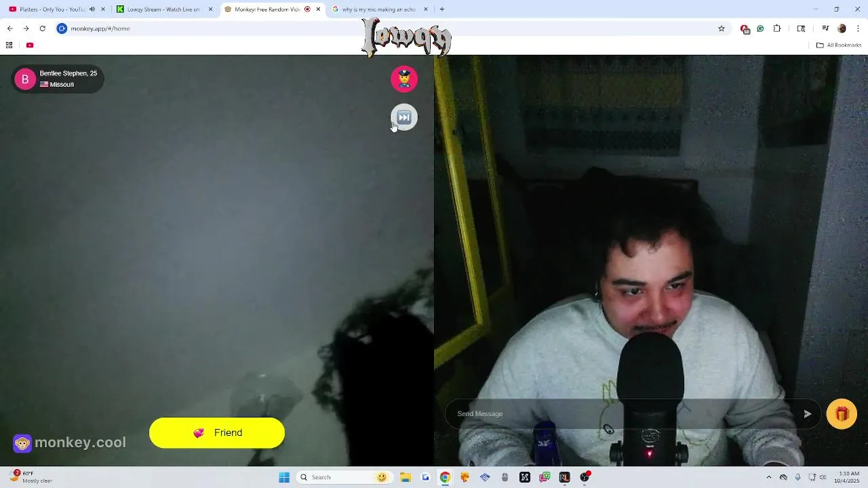This screenshot has height=488, width=868.
Task: Open the microphone tray icon
Action: [x=797, y=477]
